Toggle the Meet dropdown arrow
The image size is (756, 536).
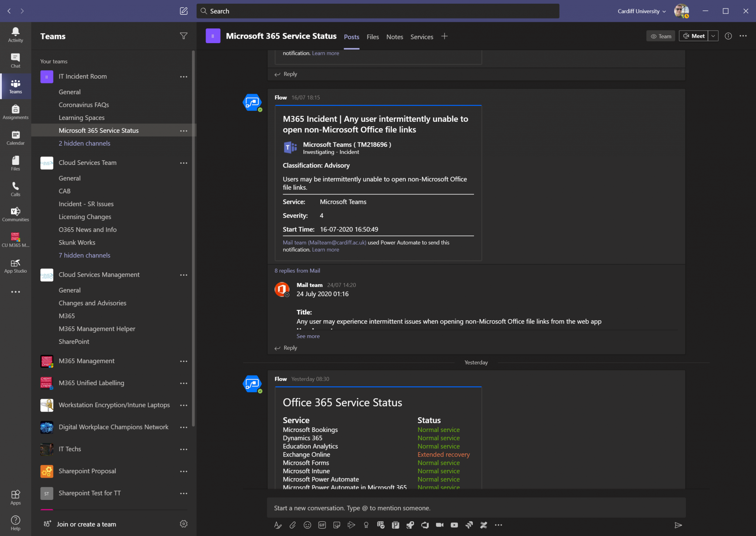click(x=713, y=36)
